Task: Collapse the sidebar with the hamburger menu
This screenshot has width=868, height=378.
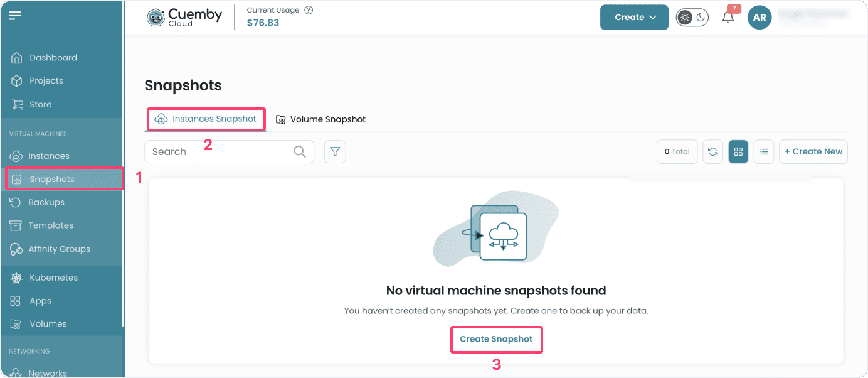Action: (x=14, y=15)
